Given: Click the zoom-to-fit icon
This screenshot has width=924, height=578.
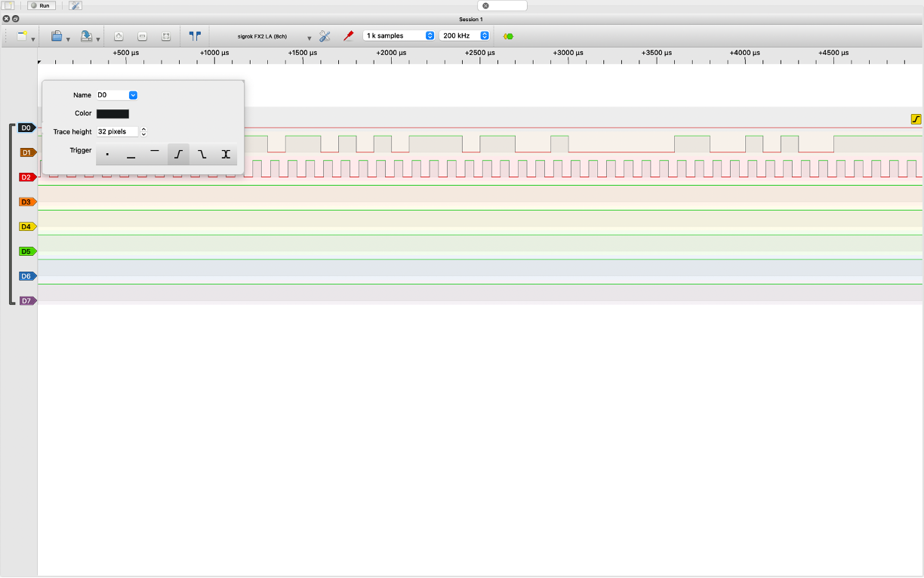Looking at the screenshot, I should (x=166, y=36).
